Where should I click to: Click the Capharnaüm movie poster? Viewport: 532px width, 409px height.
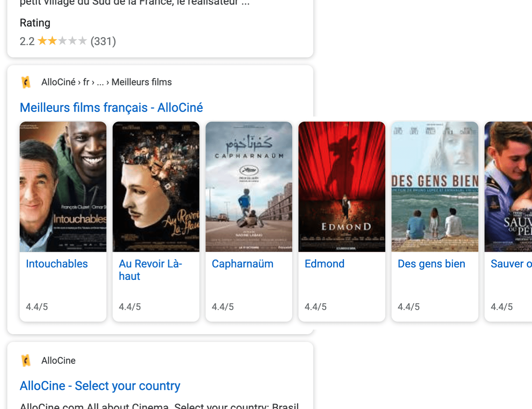pos(249,187)
